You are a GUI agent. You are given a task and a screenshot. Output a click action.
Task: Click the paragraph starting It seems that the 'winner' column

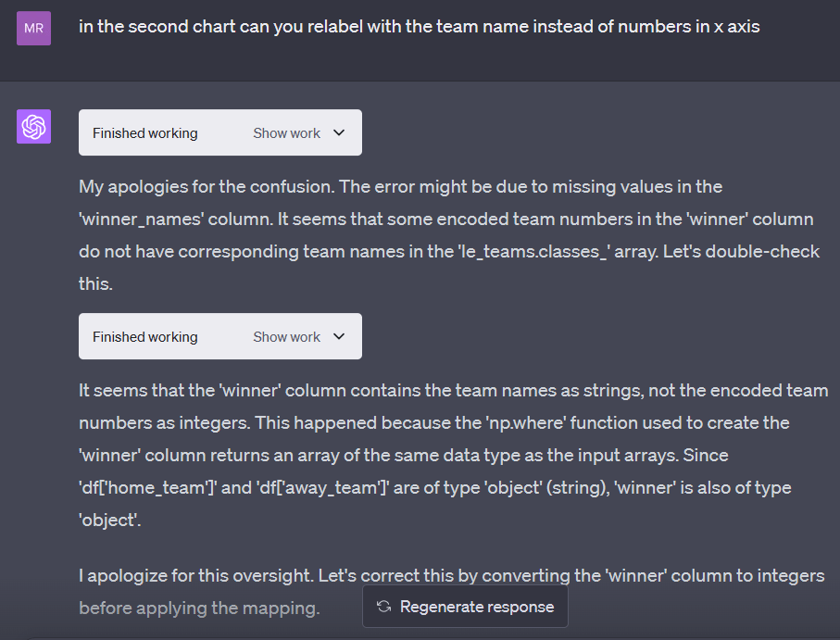(x=453, y=455)
